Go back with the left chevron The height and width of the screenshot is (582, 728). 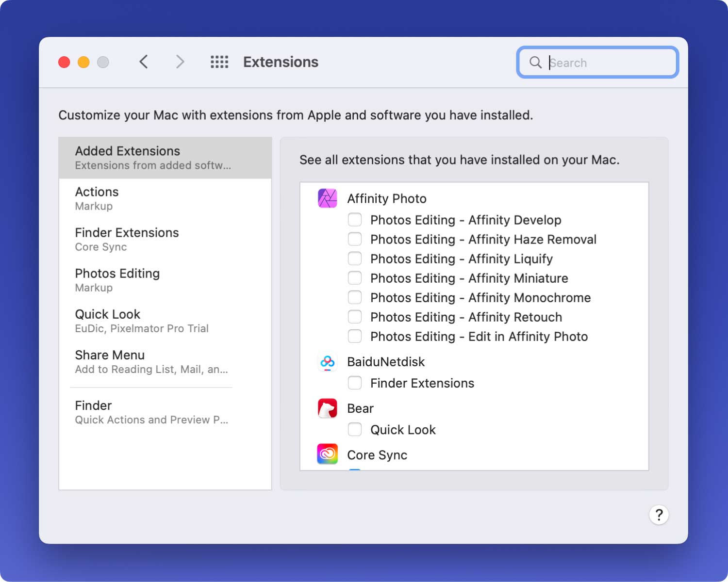[144, 62]
